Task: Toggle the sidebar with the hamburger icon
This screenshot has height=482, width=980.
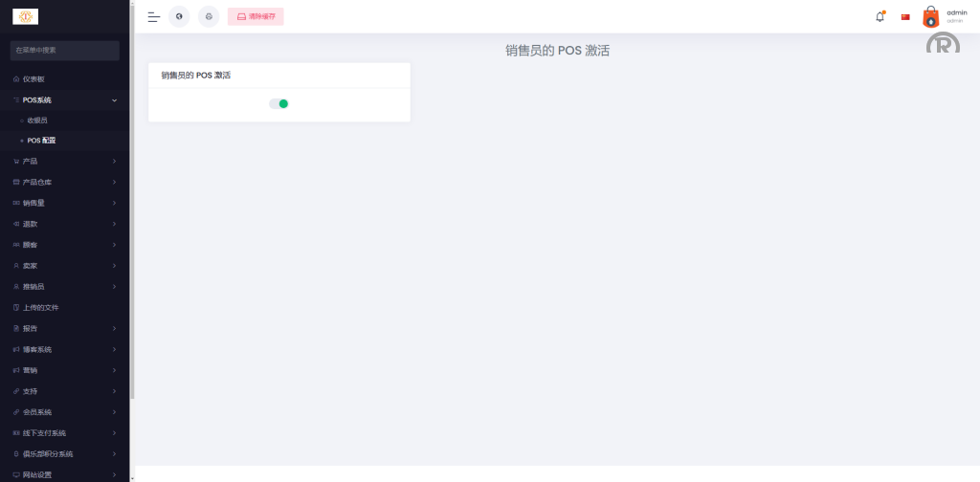Action: pos(154,17)
